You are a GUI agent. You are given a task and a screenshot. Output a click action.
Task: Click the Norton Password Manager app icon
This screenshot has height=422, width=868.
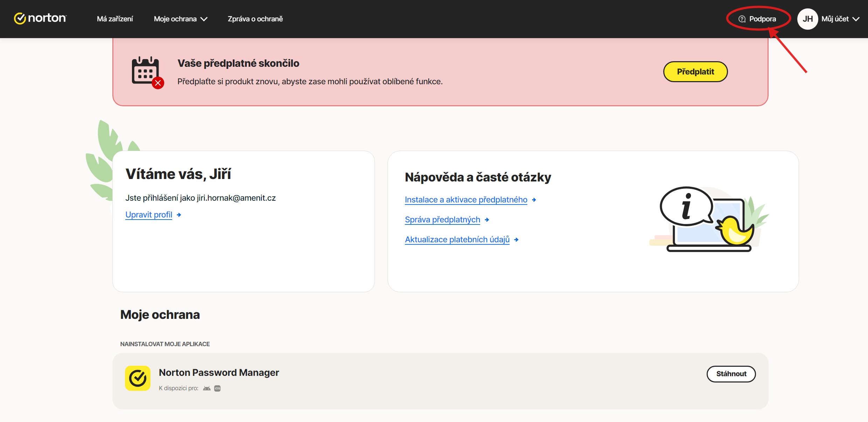(x=138, y=378)
